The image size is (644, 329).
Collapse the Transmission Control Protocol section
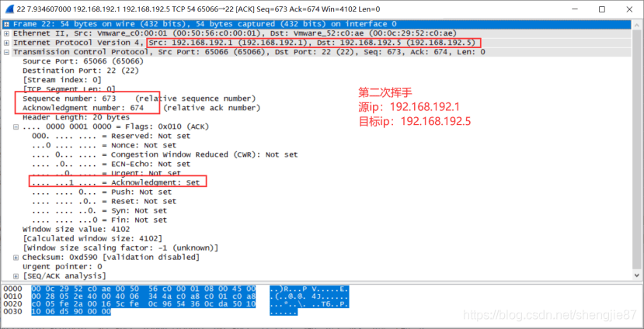click(x=7, y=52)
